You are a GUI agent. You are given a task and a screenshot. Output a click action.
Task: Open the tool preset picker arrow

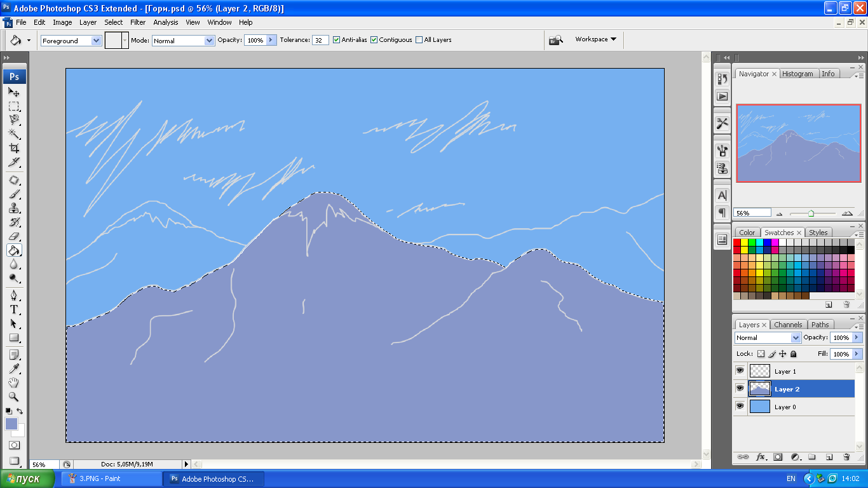click(29, 40)
